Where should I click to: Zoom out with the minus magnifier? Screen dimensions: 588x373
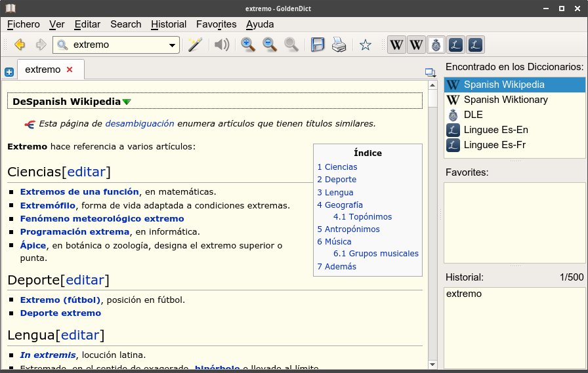[x=270, y=45]
